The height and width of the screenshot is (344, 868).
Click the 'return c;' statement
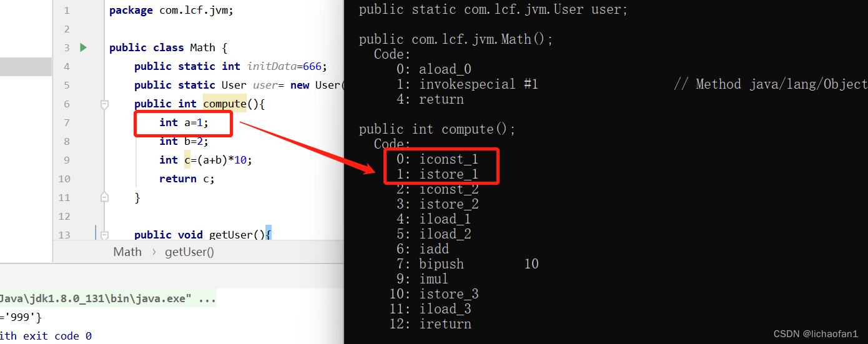point(187,179)
